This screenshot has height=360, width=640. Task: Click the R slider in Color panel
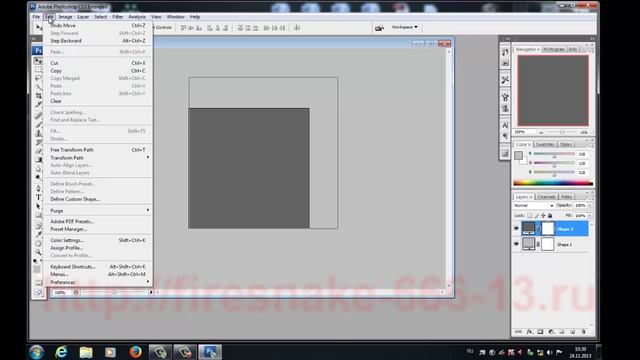point(554,154)
